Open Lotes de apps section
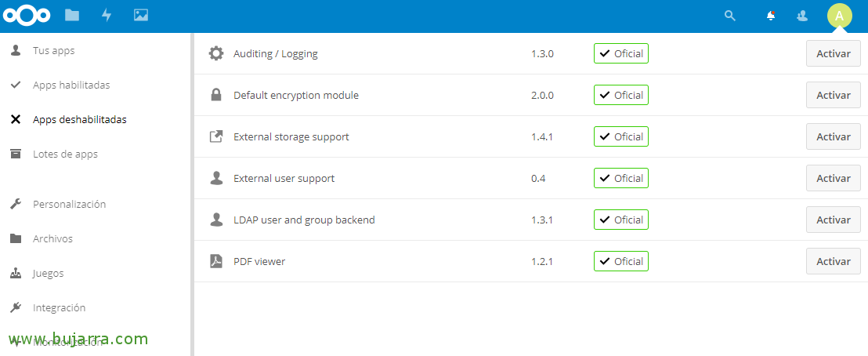 coord(65,154)
